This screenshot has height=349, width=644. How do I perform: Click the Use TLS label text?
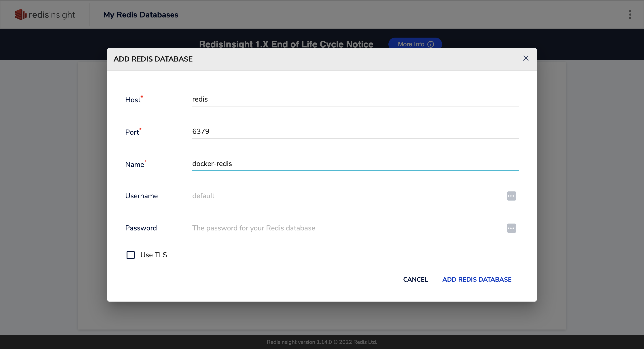[153, 255]
